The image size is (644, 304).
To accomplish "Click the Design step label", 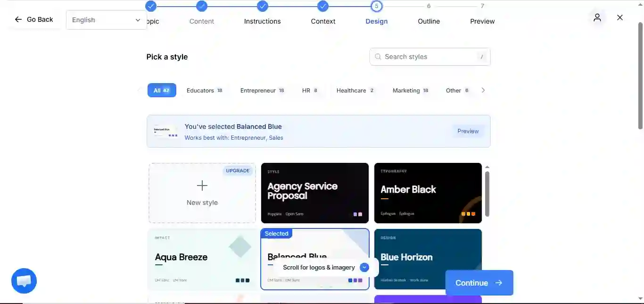I will (x=377, y=21).
